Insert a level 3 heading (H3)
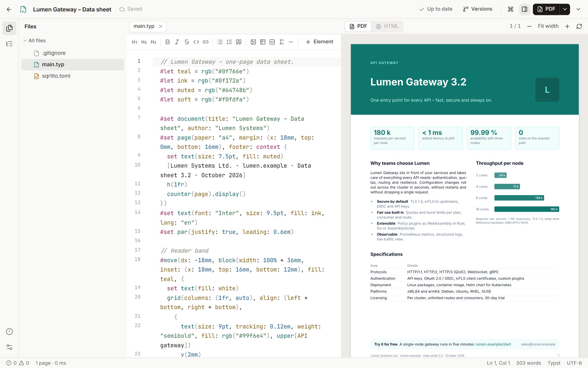The image size is (588, 368). [153, 42]
